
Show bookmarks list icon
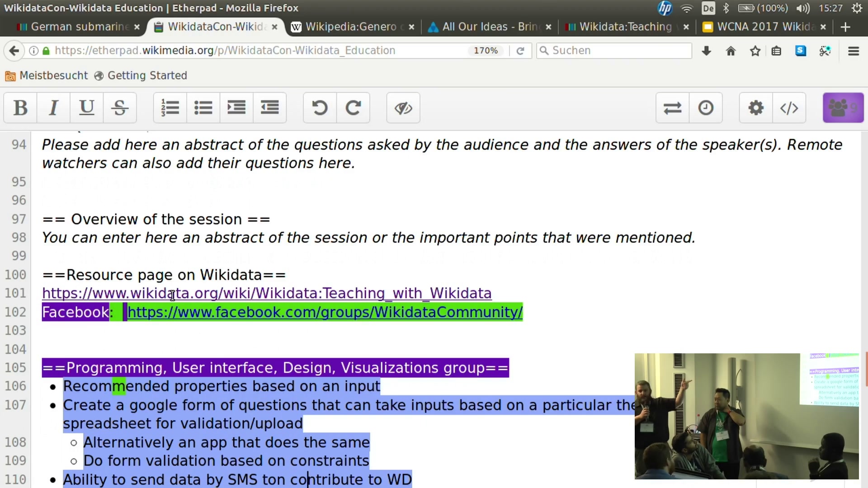point(776,51)
